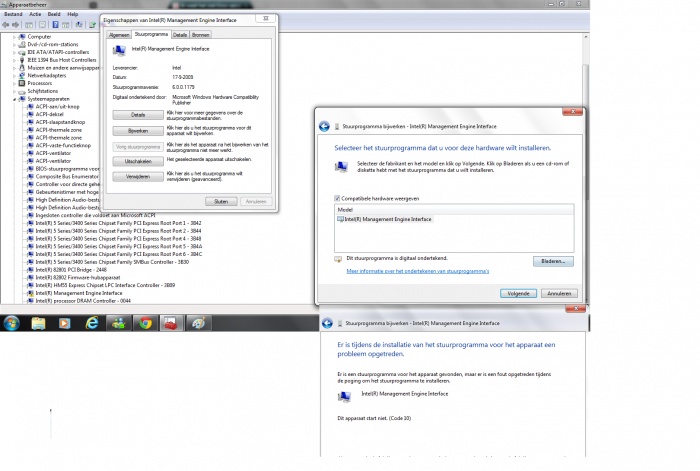Switch to the Details tab

180,35
